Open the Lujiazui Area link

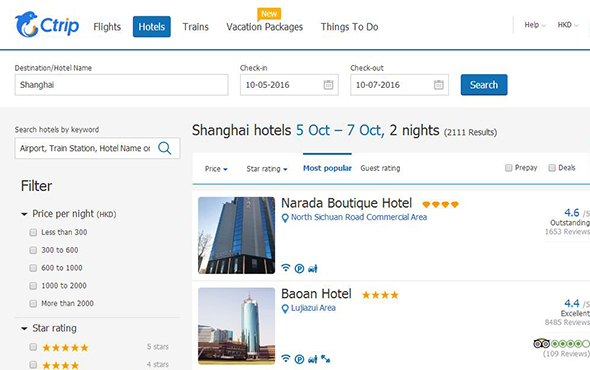click(x=313, y=308)
